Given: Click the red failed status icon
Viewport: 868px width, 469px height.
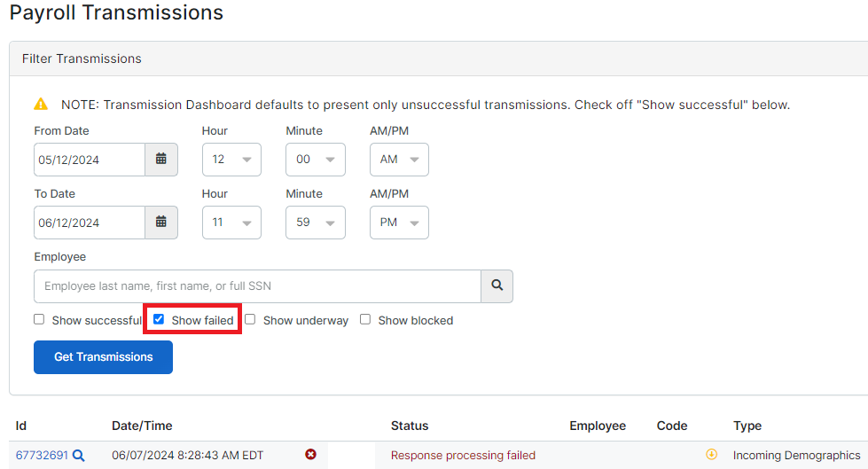Looking at the screenshot, I should [311, 455].
